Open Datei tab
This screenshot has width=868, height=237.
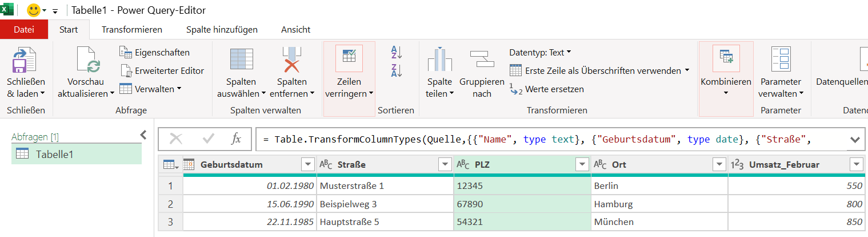(x=23, y=29)
